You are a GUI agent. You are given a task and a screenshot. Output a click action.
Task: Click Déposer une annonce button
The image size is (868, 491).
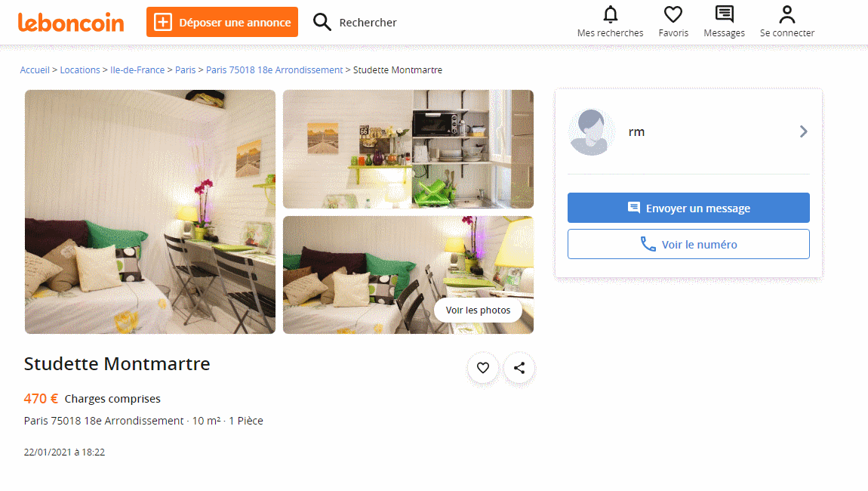pos(222,22)
